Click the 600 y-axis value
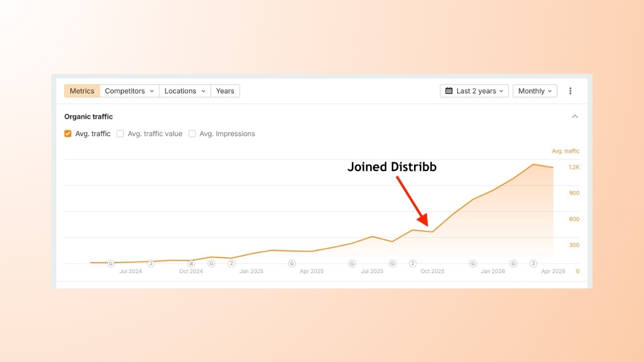This screenshot has width=644, height=362. (x=574, y=219)
